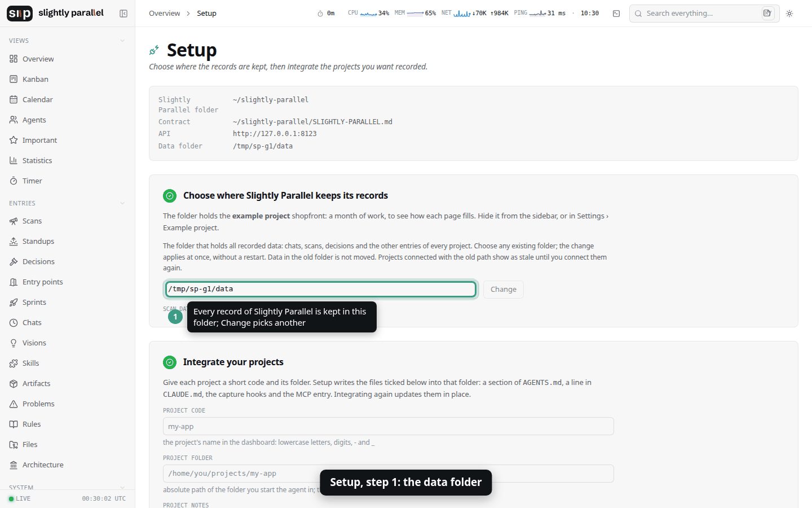Click the Change button
Screen dimensions: 812x508
(x=504, y=290)
